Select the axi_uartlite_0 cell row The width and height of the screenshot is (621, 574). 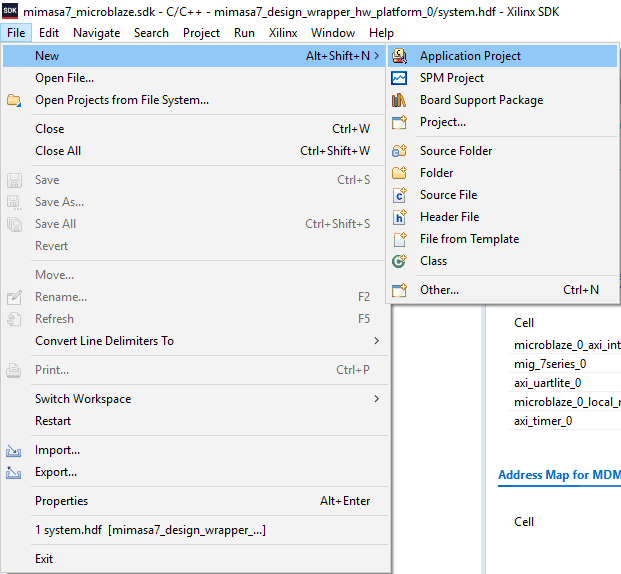[548, 383]
